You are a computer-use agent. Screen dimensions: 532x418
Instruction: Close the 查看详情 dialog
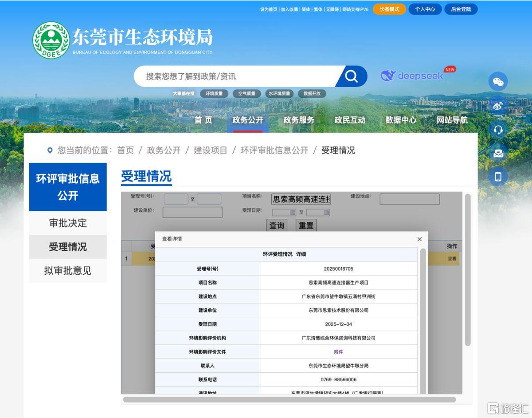point(419,239)
